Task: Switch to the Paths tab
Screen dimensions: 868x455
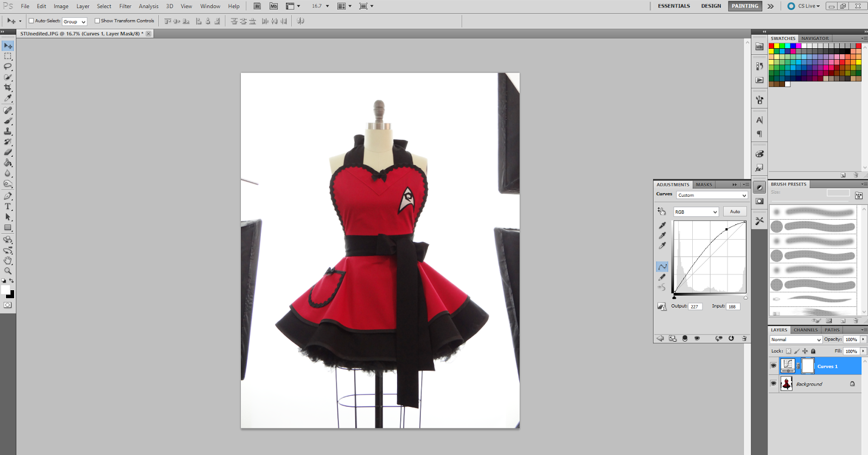Action: (x=832, y=330)
